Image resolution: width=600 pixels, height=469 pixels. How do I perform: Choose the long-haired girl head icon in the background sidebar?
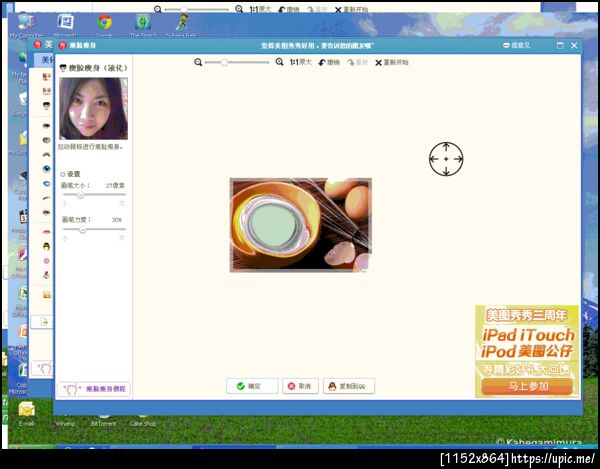(46, 246)
